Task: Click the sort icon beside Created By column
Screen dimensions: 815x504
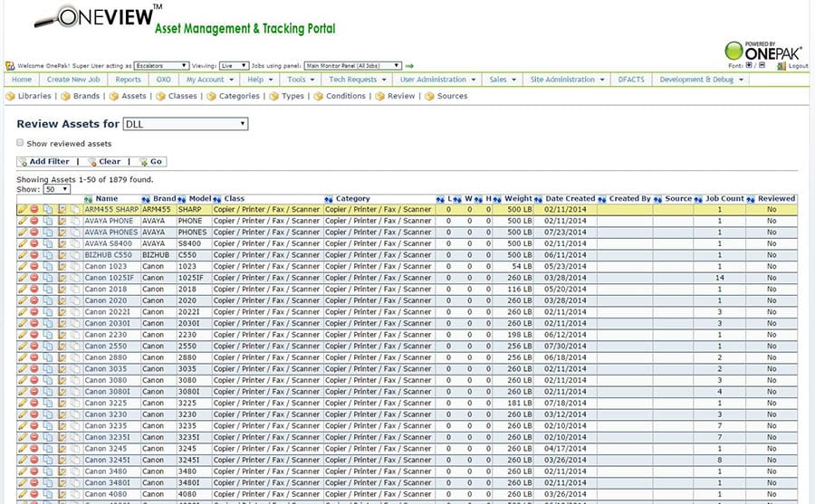Action: (x=602, y=199)
